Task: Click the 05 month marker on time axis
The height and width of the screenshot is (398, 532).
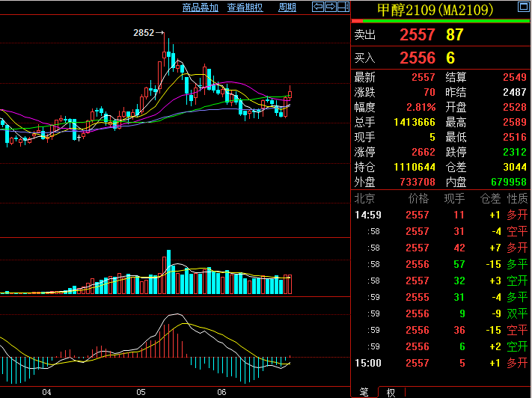Action: 141,392
